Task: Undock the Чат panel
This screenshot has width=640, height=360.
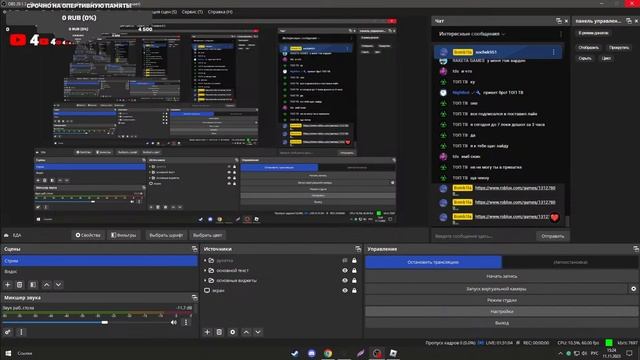Action: click(x=559, y=21)
